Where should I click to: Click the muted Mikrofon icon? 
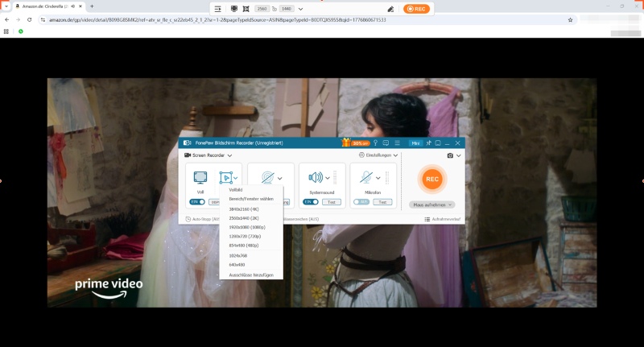tap(366, 177)
